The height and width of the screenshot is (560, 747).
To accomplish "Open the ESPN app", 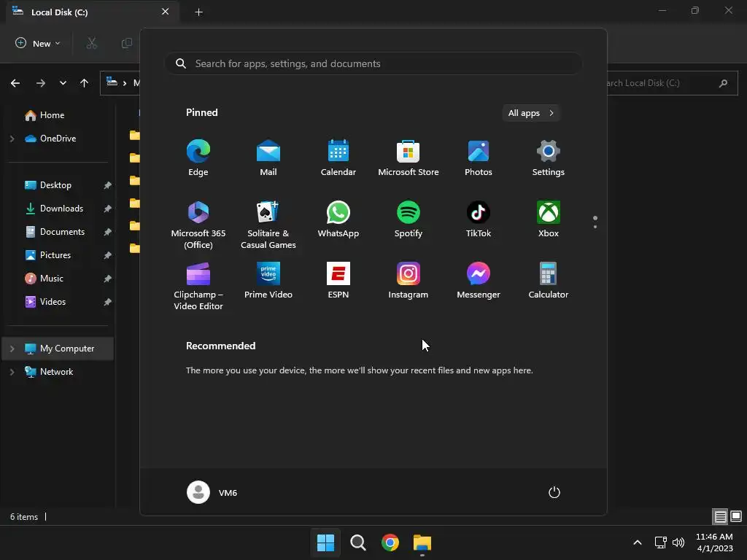I will [338, 280].
